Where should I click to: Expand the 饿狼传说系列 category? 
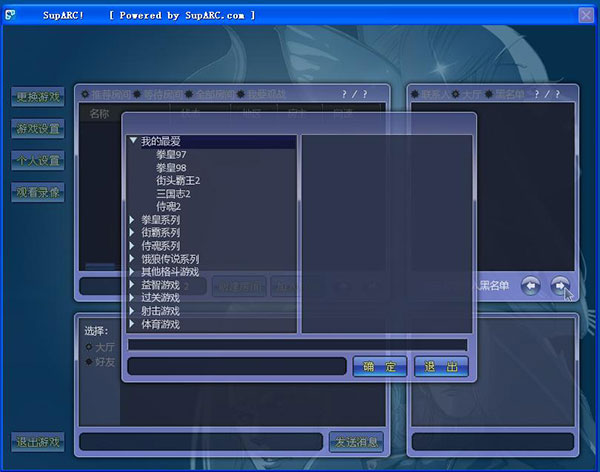[x=132, y=259]
